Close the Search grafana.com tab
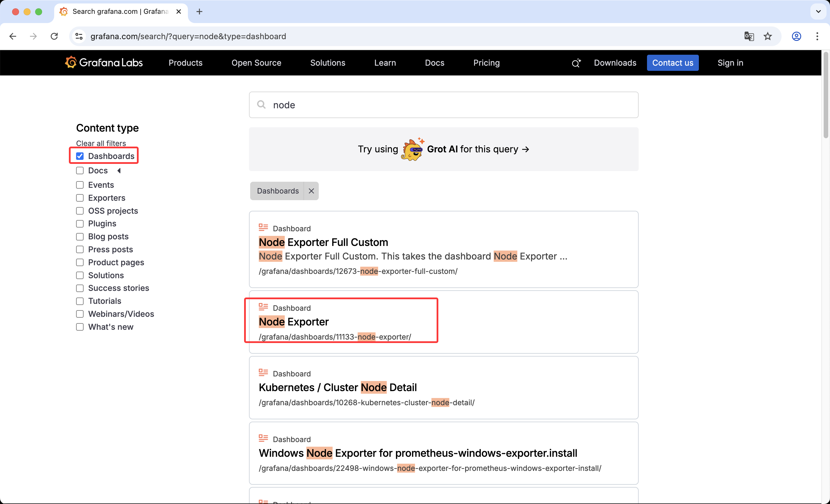 click(178, 12)
